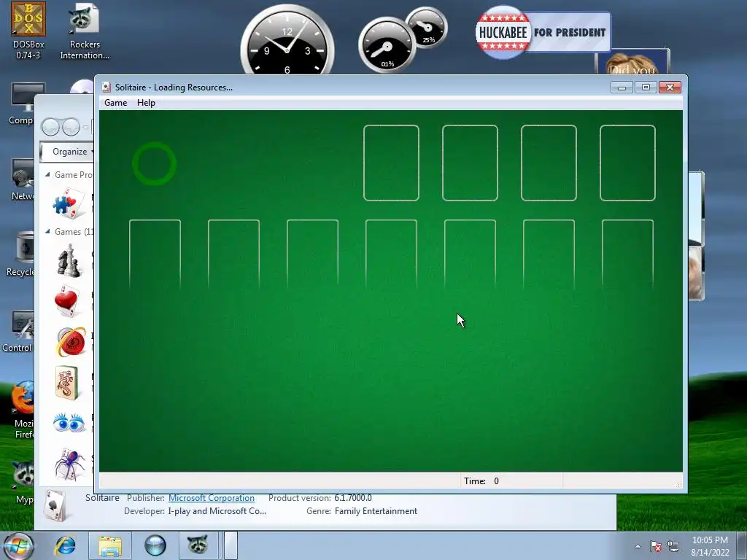Click the Back button in Games Explorer
This screenshot has height=560, width=747.
pyautogui.click(x=50, y=127)
